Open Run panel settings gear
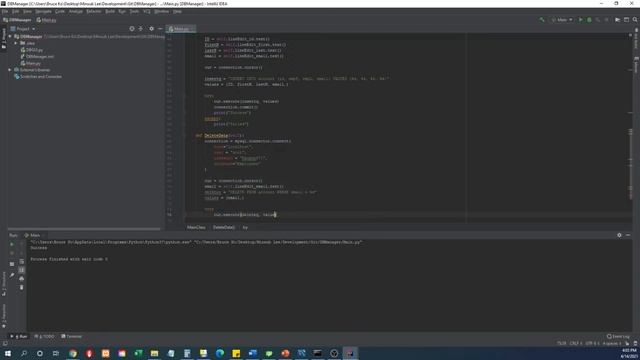640x360 pixels. pos(619,235)
